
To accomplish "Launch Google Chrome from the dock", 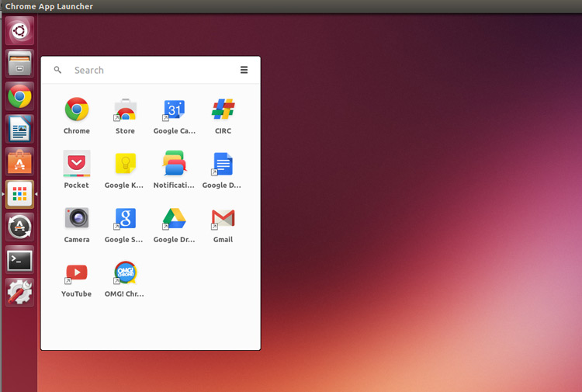I will (x=19, y=96).
